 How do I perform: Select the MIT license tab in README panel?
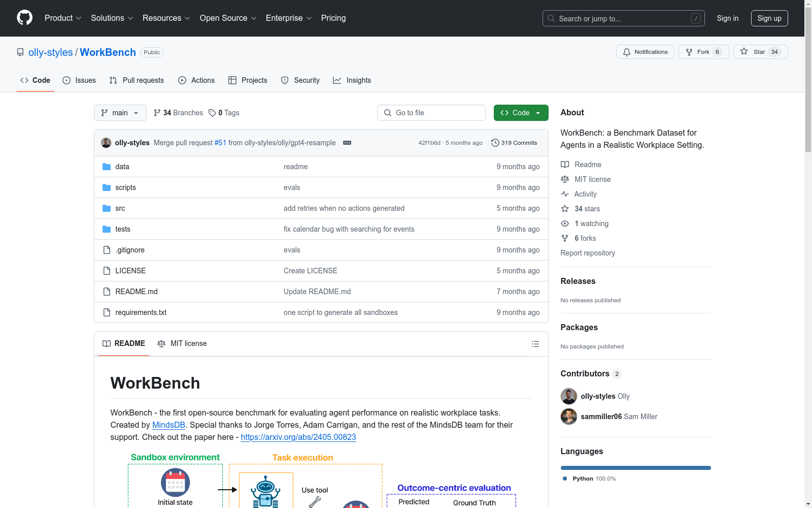click(182, 343)
